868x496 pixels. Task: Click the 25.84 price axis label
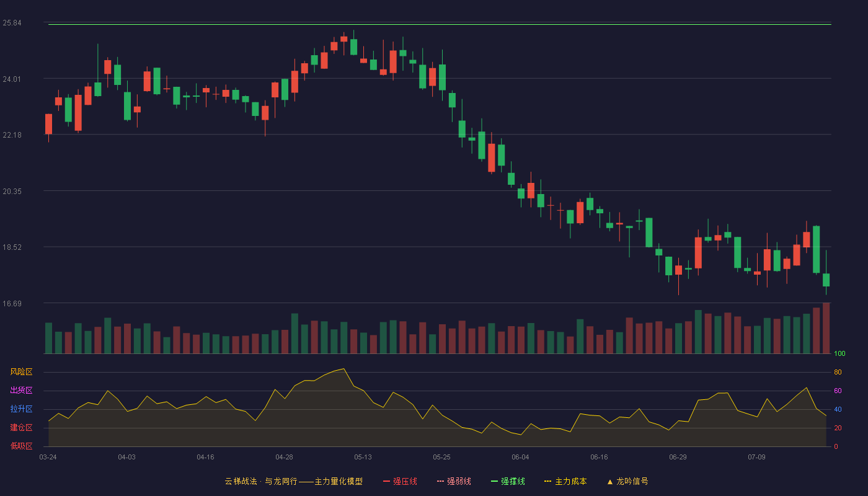[12, 23]
